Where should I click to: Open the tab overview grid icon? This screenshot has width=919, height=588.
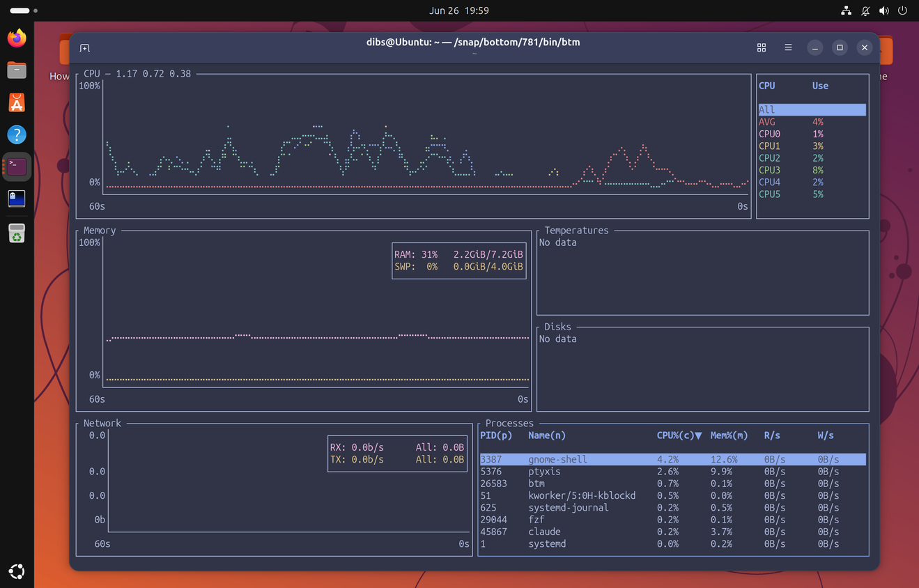762,47
